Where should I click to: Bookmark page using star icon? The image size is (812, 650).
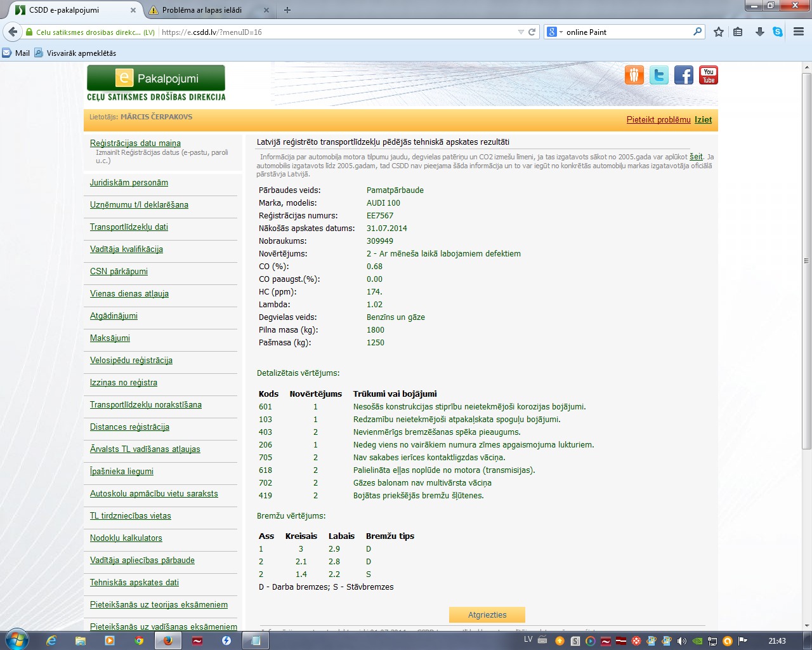pos(718,32)
